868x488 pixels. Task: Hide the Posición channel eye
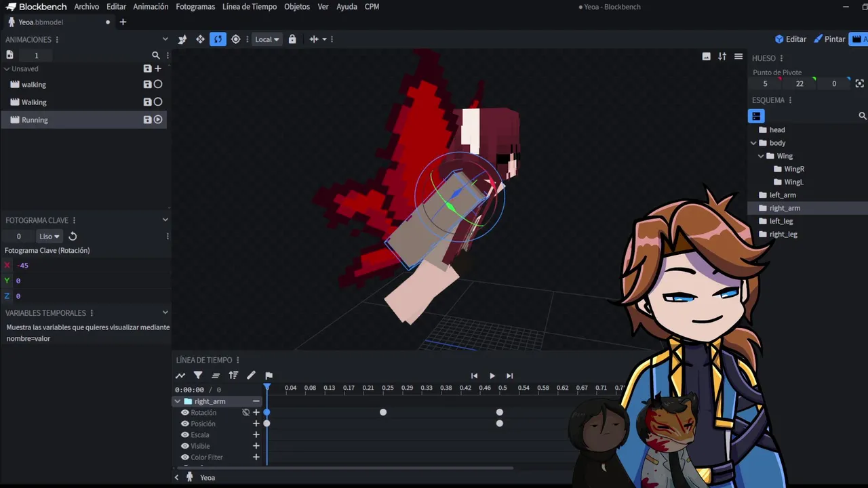(184, 424)
